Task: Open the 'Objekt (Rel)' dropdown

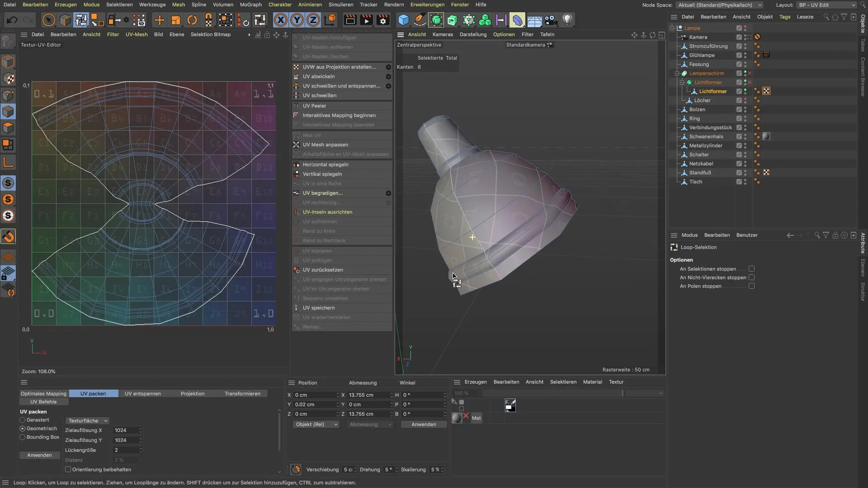Action: coord(316,424)
